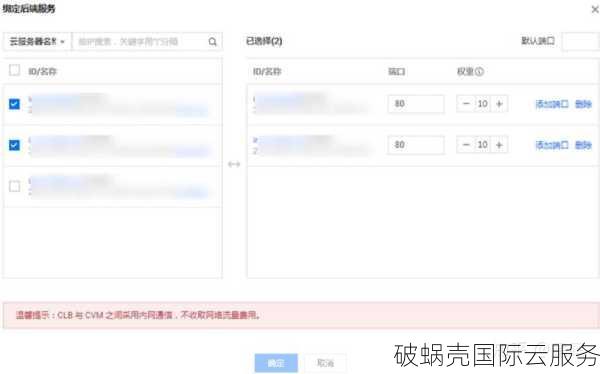
Task: Uncheck the first server checkbox
Action: [15, 104]
